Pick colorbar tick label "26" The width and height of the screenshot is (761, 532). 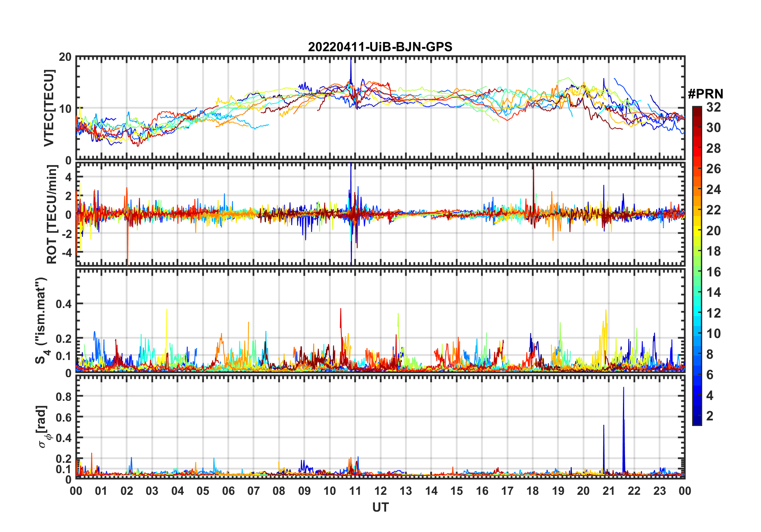[713, 169]
